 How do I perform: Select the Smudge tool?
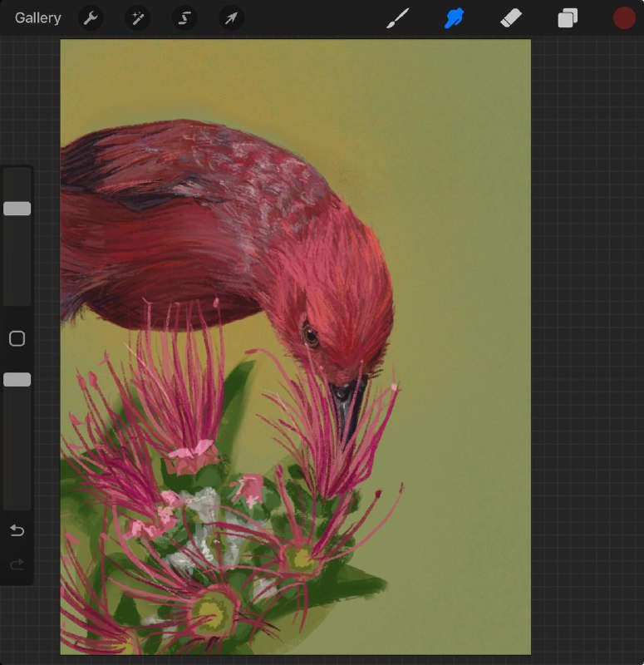coord(454,18)
